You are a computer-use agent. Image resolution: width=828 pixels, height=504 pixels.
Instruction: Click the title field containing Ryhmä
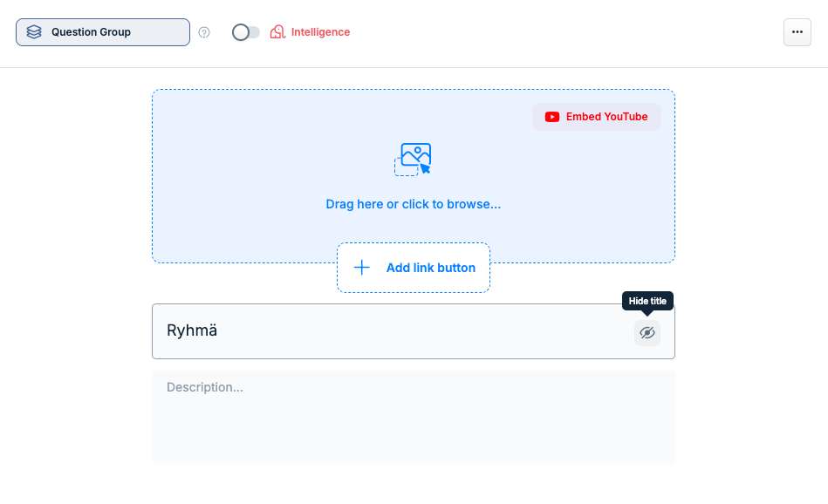pos(414,331)
